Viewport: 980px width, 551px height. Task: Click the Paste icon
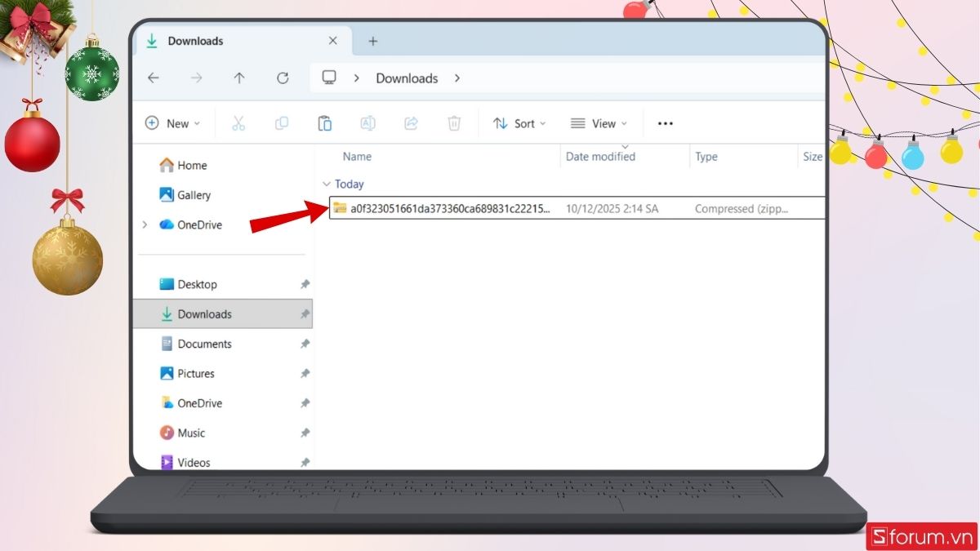324,122
